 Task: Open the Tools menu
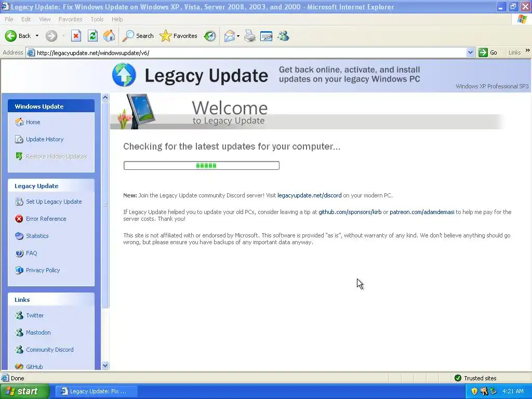(x=97, y=19)
